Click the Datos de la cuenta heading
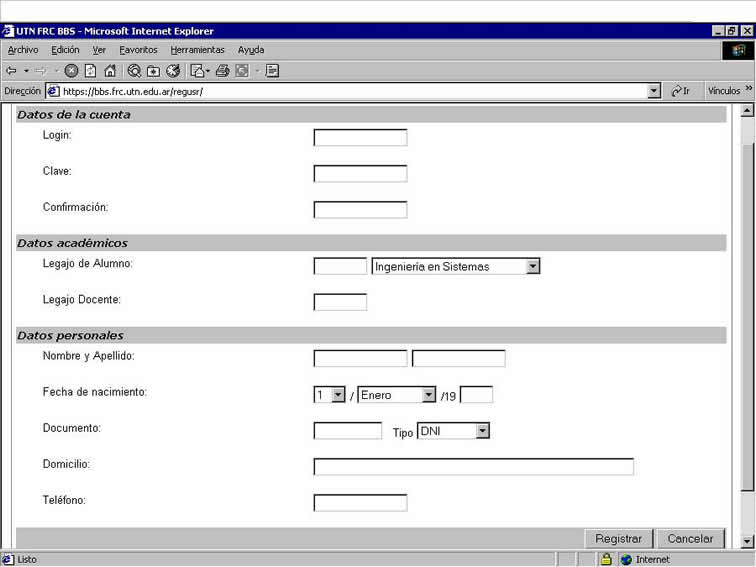756x567 pixels. [74, 115]
